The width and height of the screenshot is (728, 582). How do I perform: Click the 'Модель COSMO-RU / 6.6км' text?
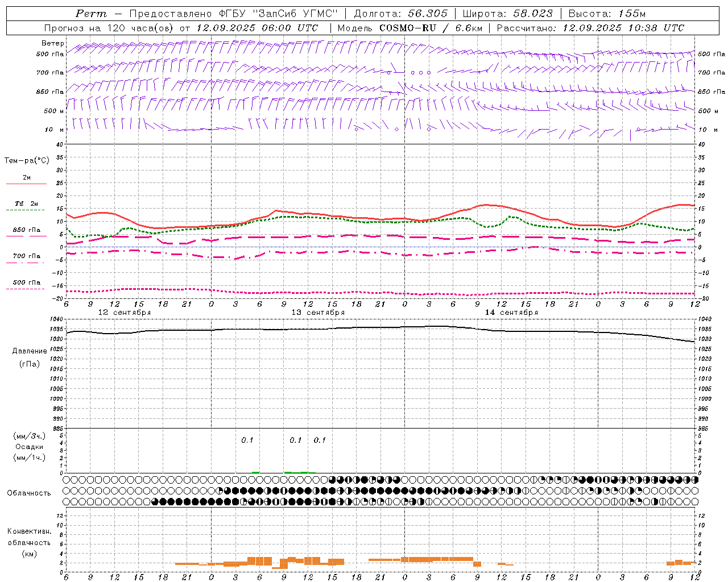click(x=410, y=28)
